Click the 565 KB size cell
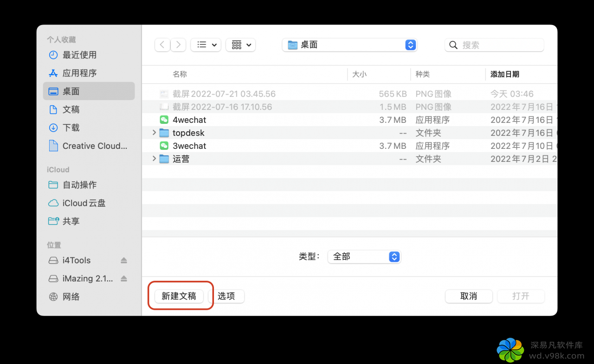The image size is (594, 364). coord(393,94)
